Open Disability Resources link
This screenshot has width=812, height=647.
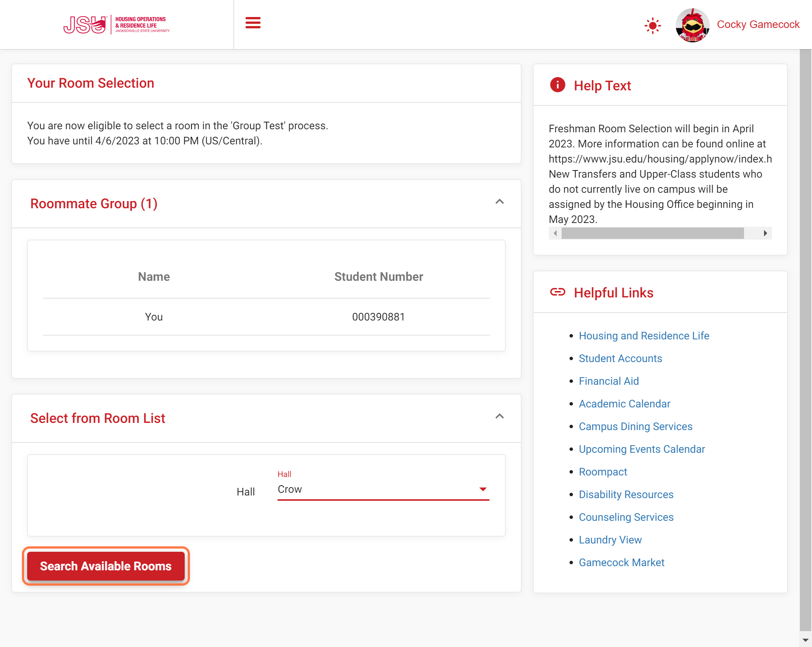(x=626, y=494)
